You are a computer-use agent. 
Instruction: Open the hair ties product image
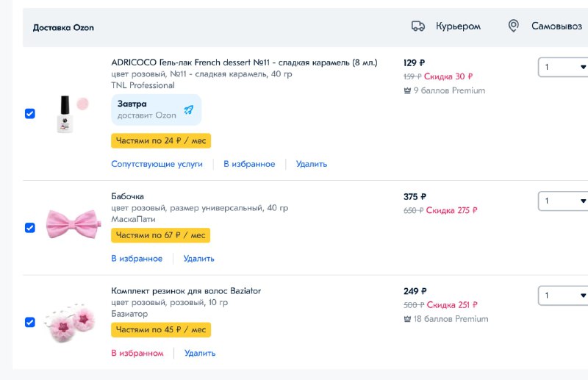coord(70,322)
